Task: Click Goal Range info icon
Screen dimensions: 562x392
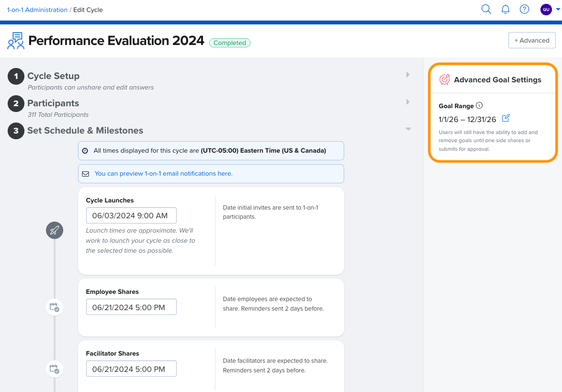Action: point(480,106)
